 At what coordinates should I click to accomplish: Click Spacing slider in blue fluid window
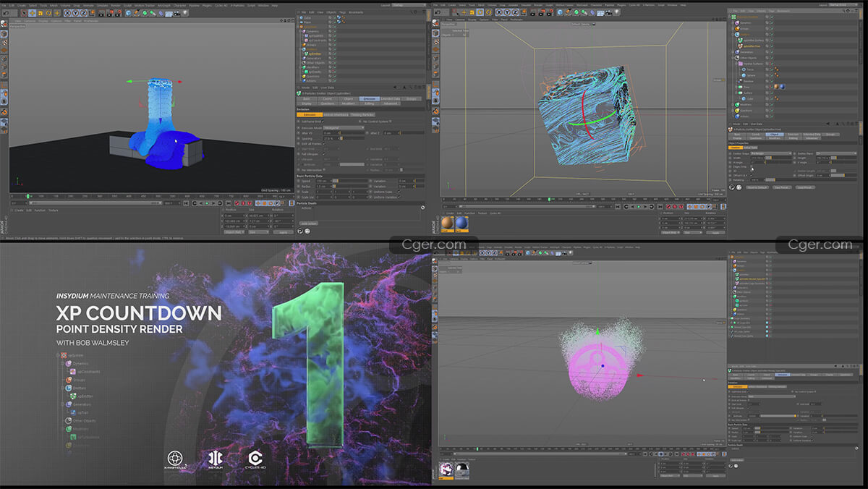tap(352, 138)
